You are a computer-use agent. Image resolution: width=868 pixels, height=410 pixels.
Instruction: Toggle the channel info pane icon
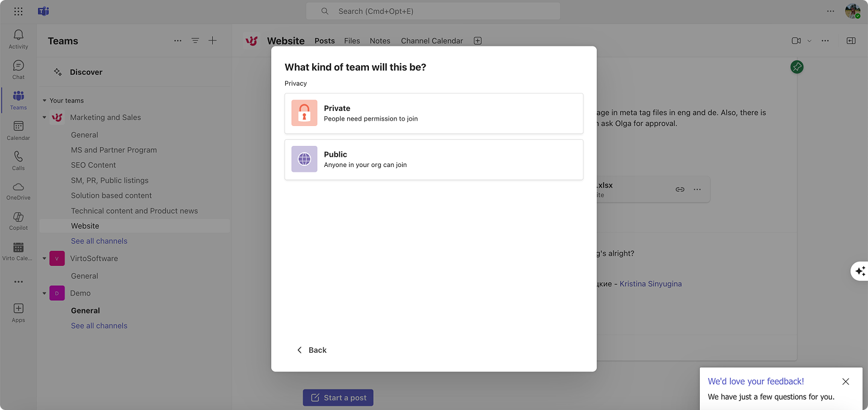click(851, 41)
